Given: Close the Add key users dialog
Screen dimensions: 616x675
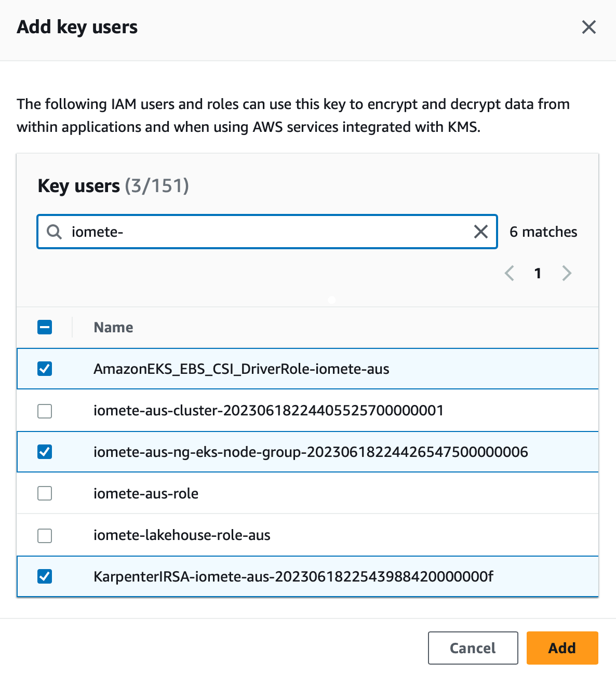Looking at the screenshot, I should pos(588,27).
